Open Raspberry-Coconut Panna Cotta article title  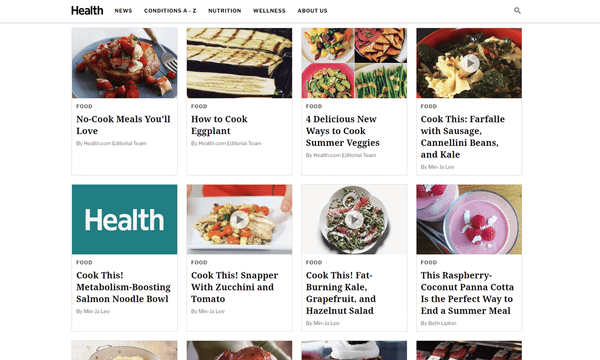(467, 293)
